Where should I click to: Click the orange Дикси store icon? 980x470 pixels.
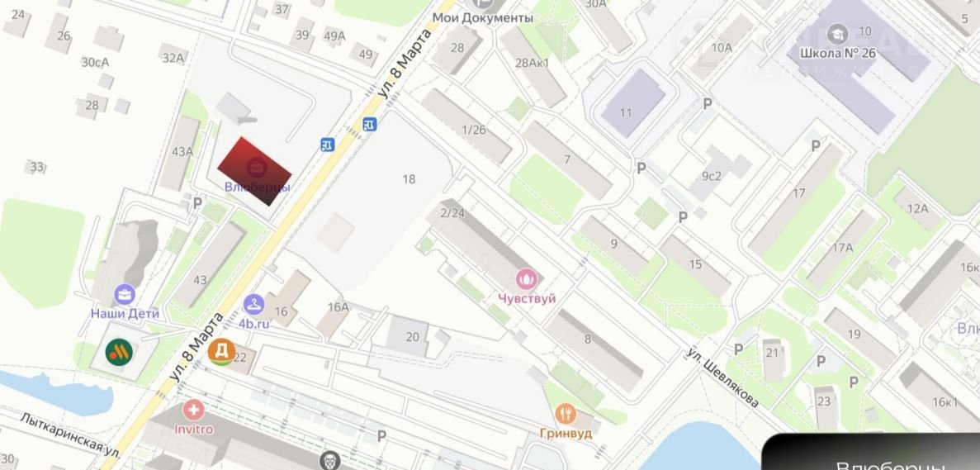221,352
